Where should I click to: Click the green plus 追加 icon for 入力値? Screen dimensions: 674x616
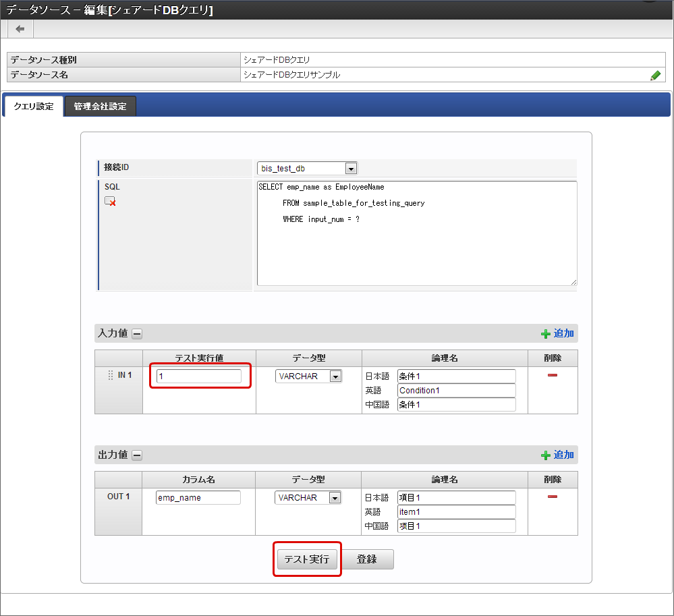(546, 334)
